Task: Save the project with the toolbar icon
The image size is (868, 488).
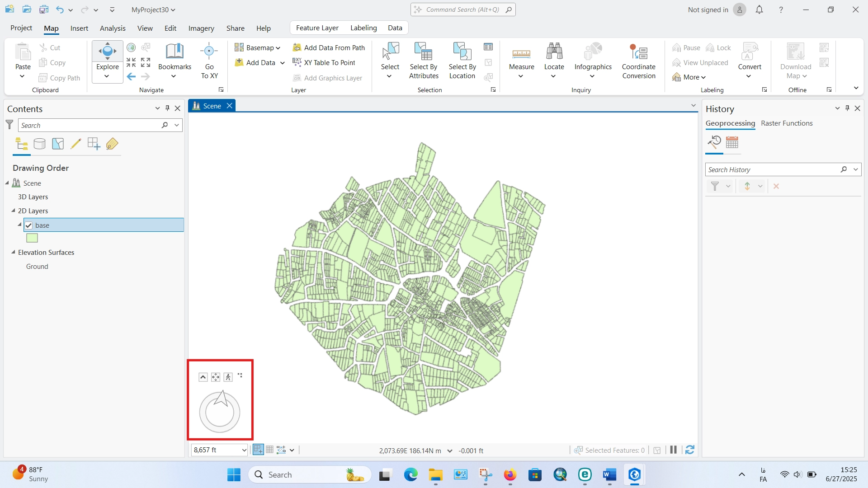Action: point(44,9)
